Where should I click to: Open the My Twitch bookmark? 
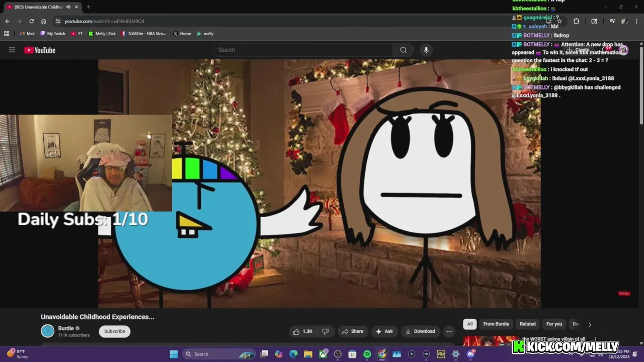tap(53, 34)
